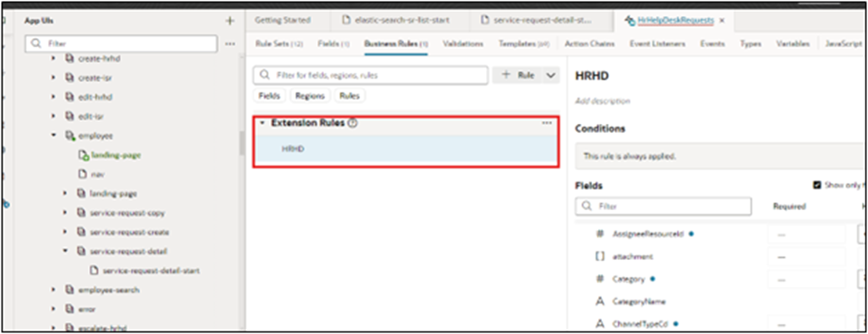Click the nav page file icon
The width and height of the screenshot is (868, 334).
tap(83, 175)
